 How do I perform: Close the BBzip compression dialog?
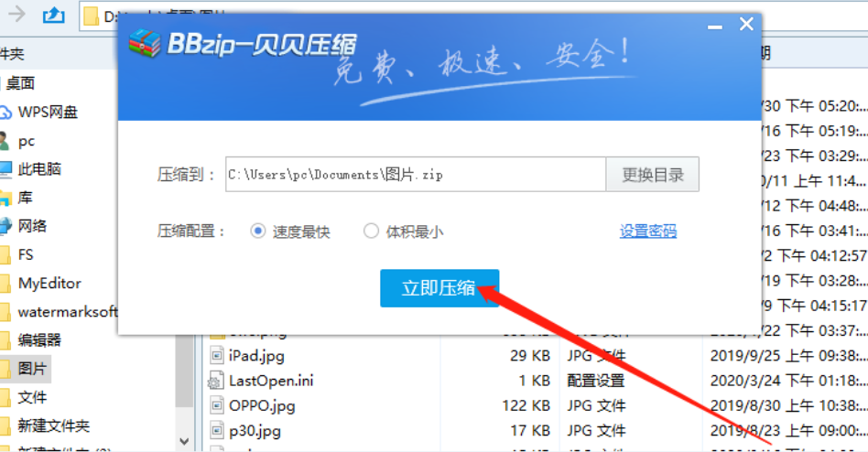pyautogui.click(x=746, y=25)
